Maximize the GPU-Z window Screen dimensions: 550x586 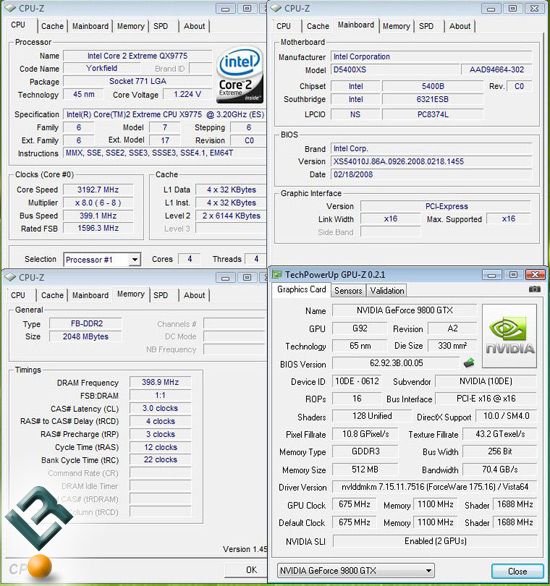pyautogui.click(x=513, y=275)
